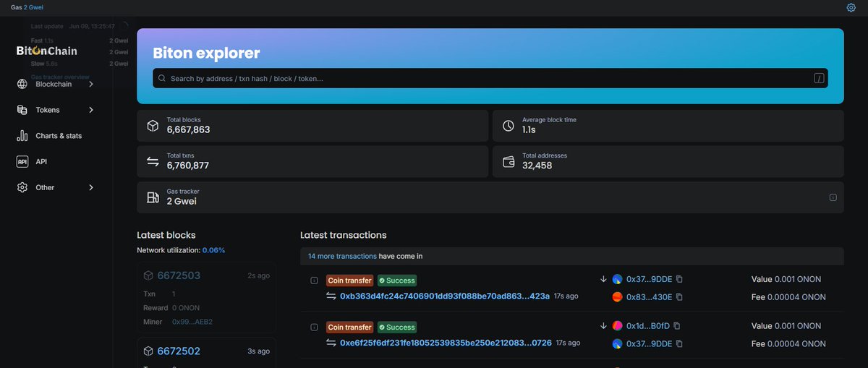Click the API icon in the sidebar

click(x=22, y=162)
